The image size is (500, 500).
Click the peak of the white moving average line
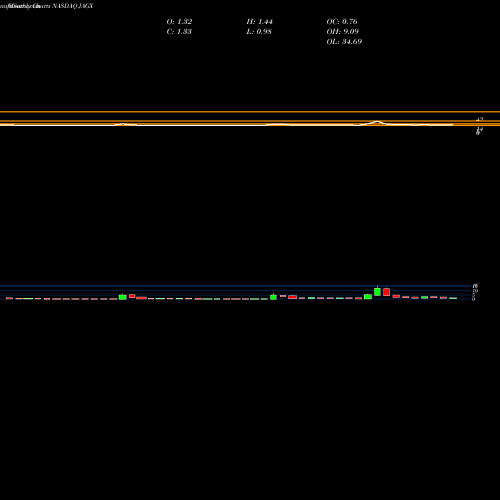(x=377, y=122)
